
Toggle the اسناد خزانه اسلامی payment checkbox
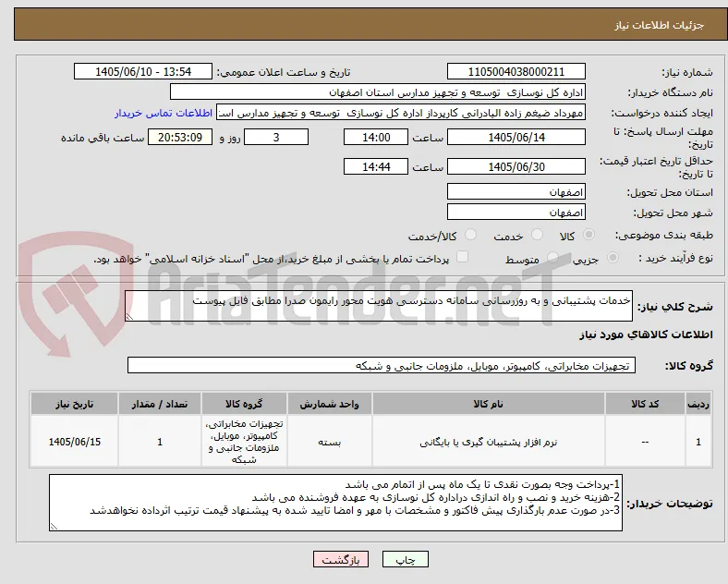click(x=462, y=257)
